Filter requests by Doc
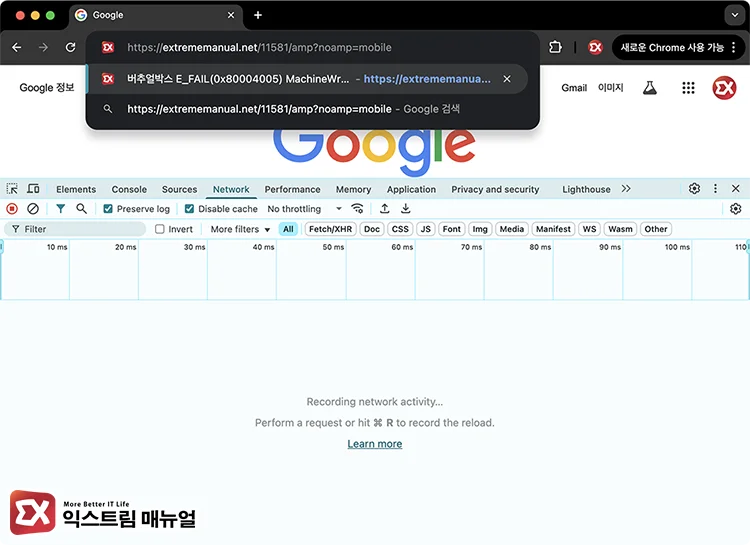Image resolution: width=750 pixels, height=545 pixels. tap(372, 229)
